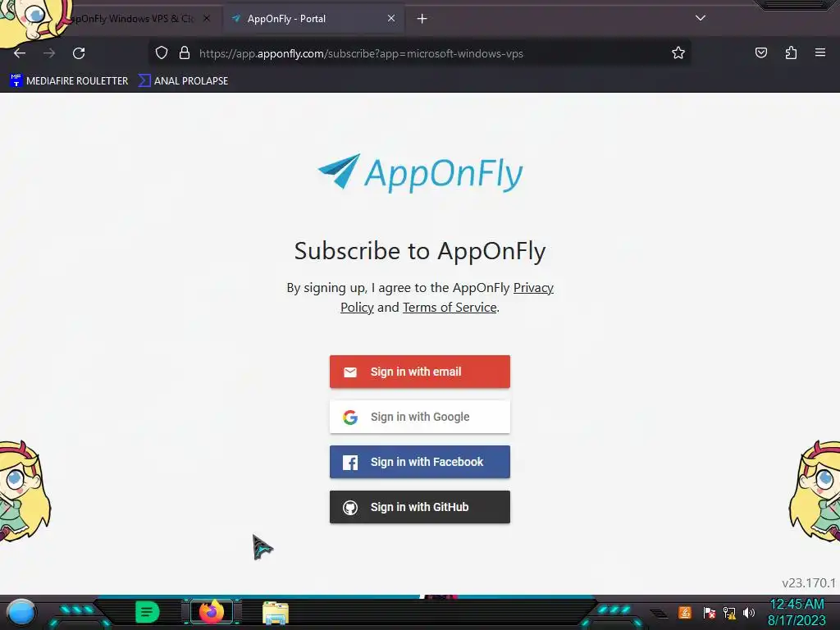Choose Sign in with Google
Screen dimensions: 840x630
coord(419,417)
